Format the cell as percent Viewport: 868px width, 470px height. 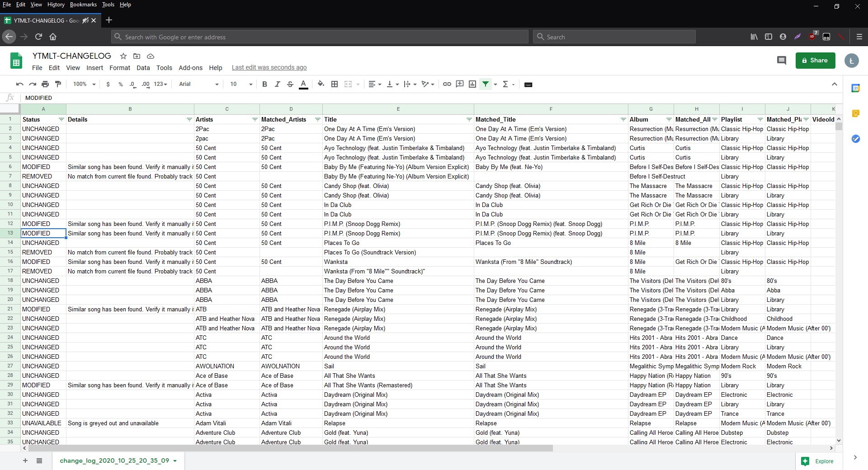pos(120,84)
